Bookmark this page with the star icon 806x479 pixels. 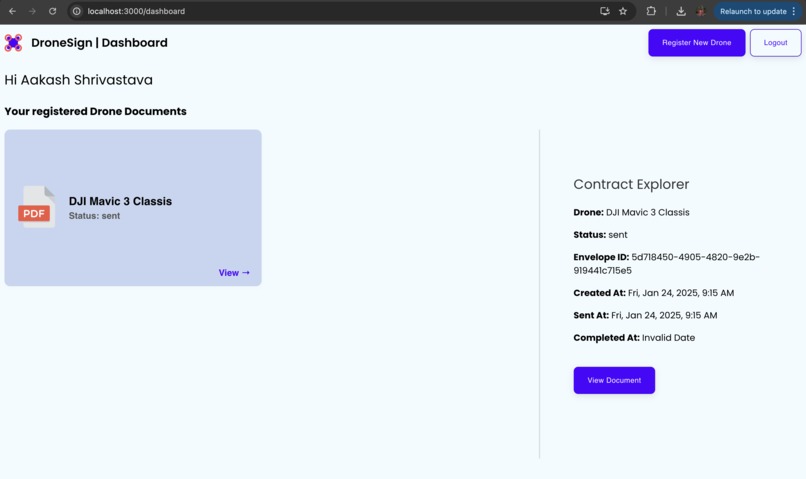623,11
